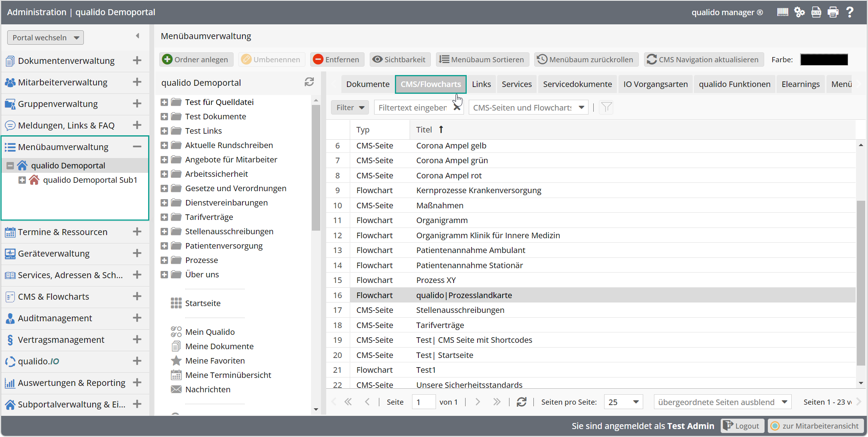Click the Startseite grid icon
The height and width of the screenshot is (437, 868).
click(176, 303)
